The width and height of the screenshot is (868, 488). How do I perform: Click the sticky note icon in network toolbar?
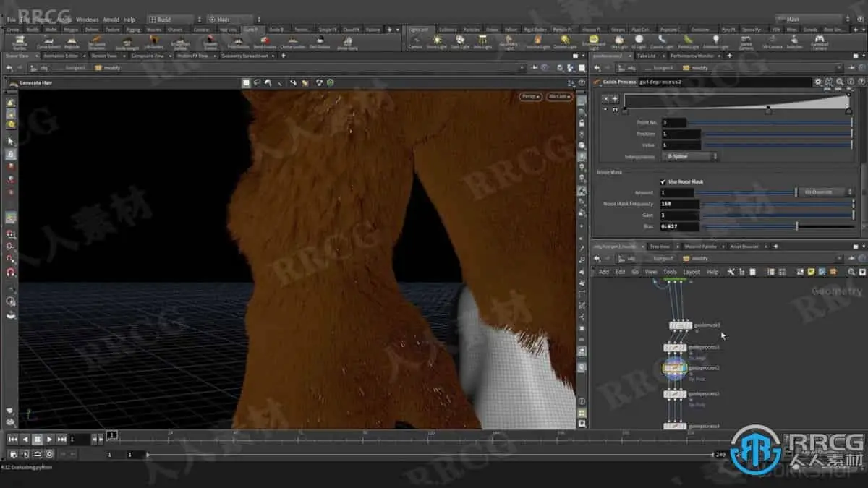click(812, 272)
